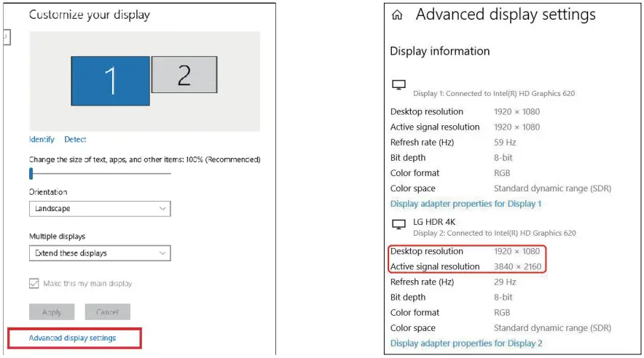Open Display adapter properties for Display 1
The height and width of the screenshot is (358, 644).
click(466, 204)
